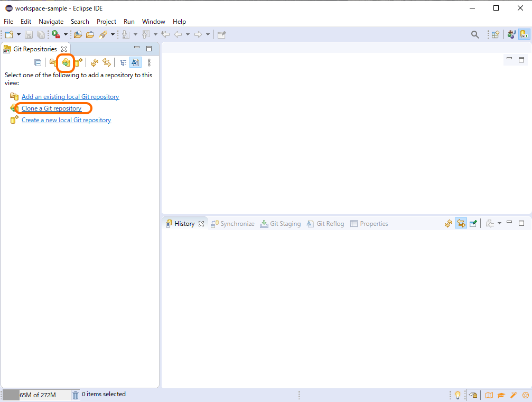The image size is (532, 402).
Task: Open the Open Perspective dialog icon
Action: tap(495, 34)
